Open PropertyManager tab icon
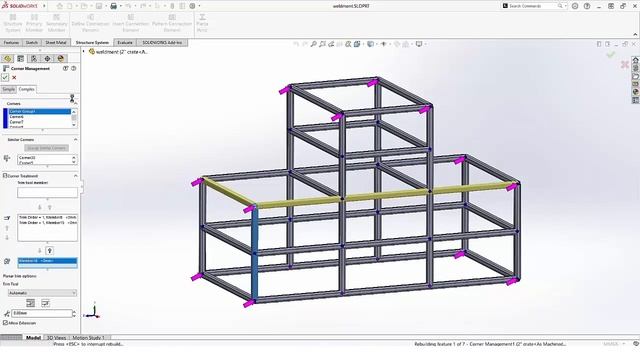The height and width of the screenshot is (360, 640). (x=20, y=59)
